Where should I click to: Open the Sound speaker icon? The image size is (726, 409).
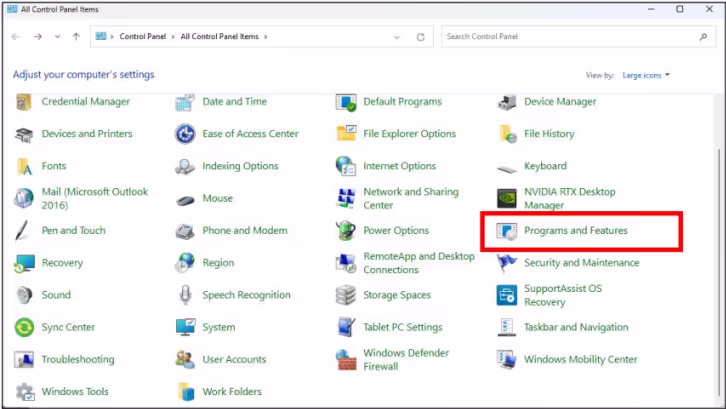pos(24,295)
